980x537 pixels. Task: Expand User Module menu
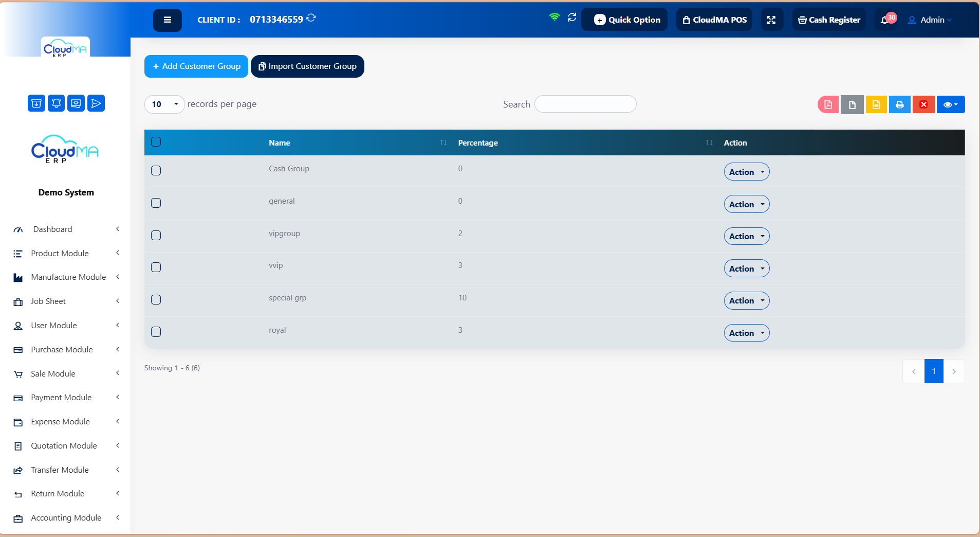66,326
